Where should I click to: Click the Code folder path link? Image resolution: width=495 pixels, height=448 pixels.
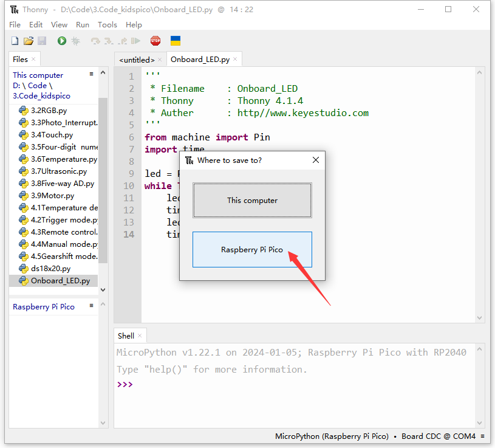coord(37,85)
